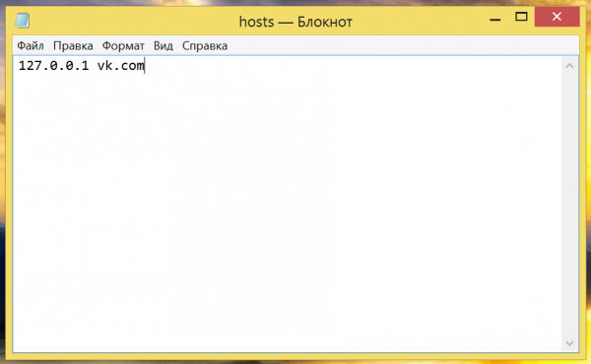The width and height of the screenshot is (591, 364).
Task: Click the hosts — Блокнот title bar text
Action: click(x=295, y=22)
